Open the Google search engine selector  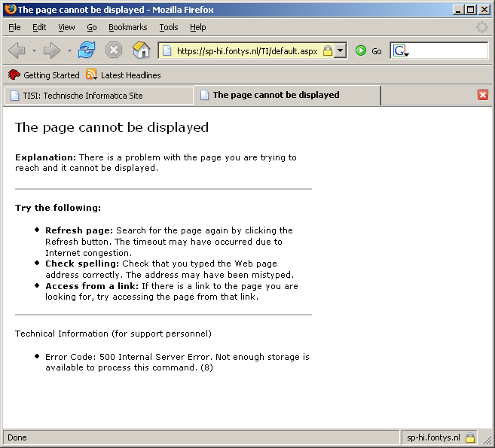(x=401, y=50)
